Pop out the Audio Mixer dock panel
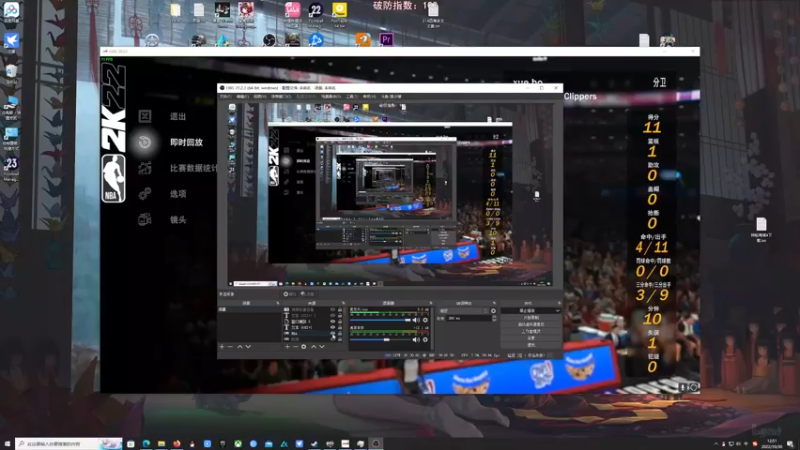The width and height of the screenshot is (800, 450). [431, 303]
